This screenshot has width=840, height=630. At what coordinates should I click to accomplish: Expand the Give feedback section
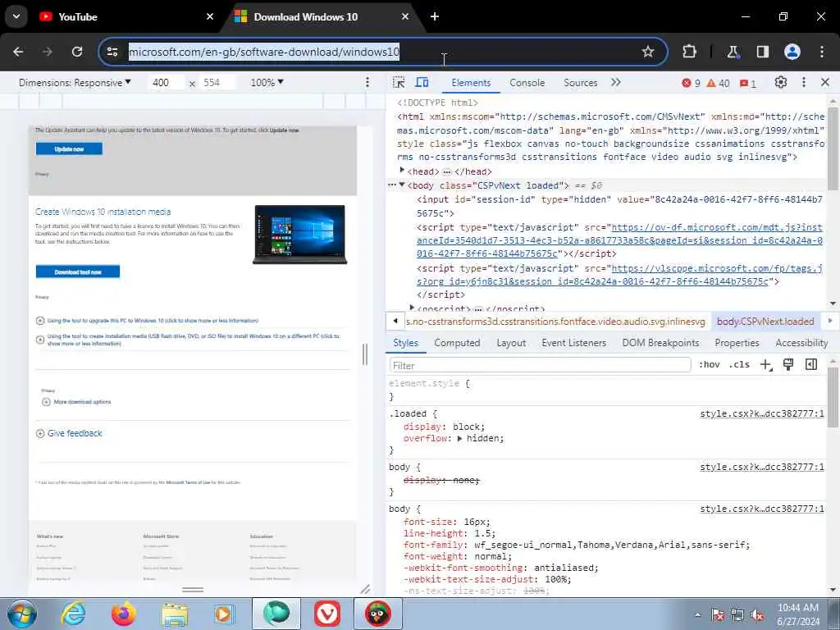pos(69,433)
